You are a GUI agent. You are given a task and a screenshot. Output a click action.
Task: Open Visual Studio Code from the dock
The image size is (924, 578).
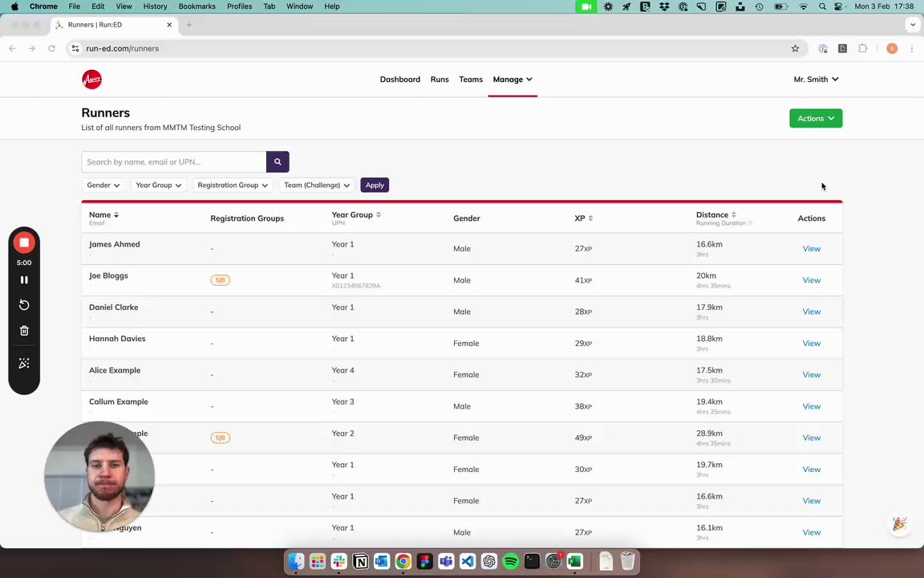click(468, 561)
